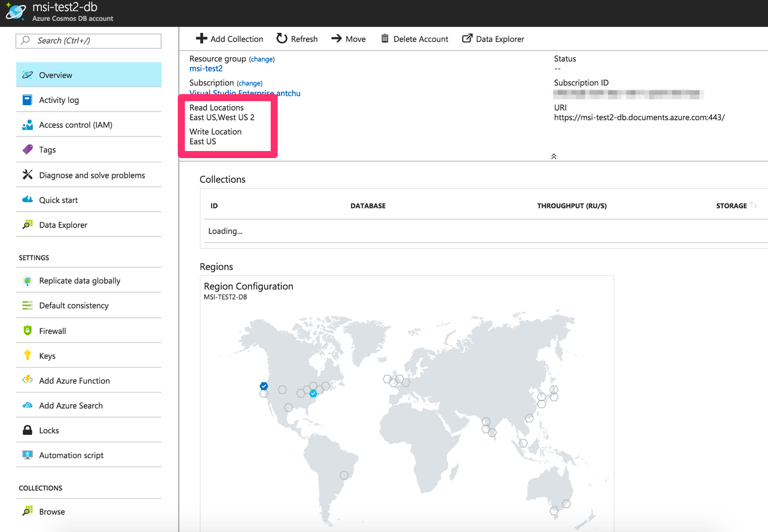The width and height of the screenshot is (768, 532).
Task: Click the Replicate data globally globe icon
Action: [x=27, y=280]
